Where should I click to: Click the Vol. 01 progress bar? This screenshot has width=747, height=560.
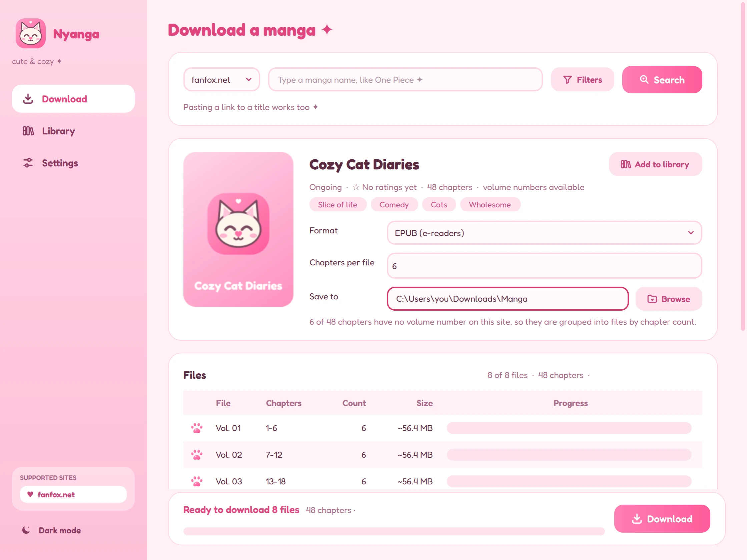569,428
